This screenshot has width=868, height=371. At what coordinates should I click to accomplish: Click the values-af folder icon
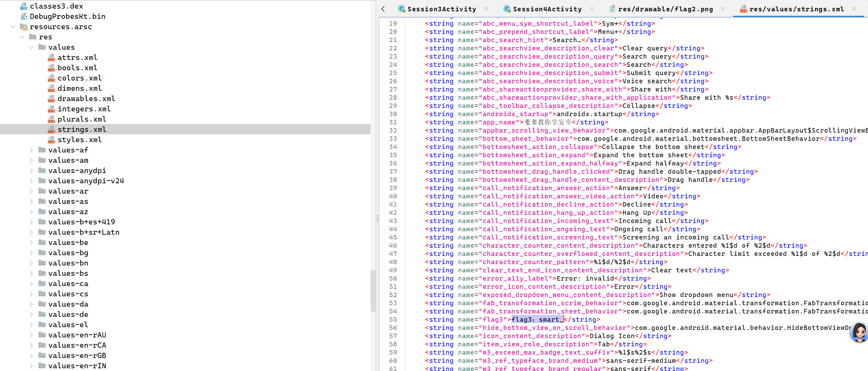[42, 150]
